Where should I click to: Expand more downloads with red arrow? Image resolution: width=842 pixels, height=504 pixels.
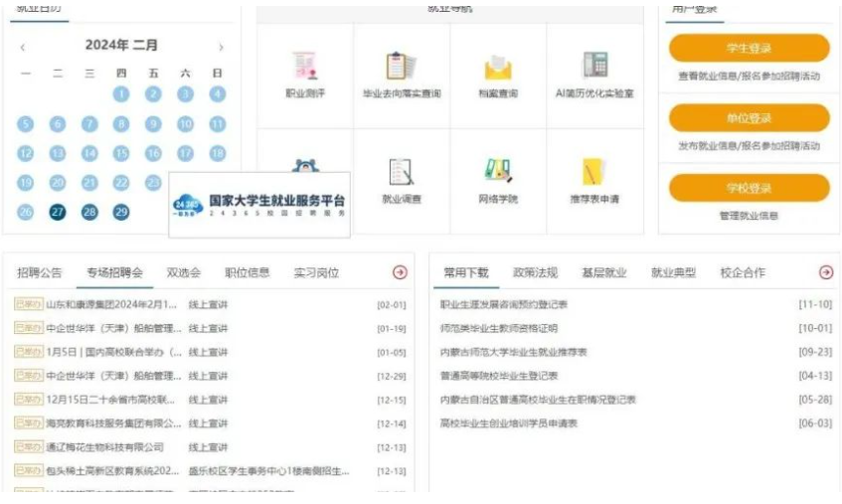coord(825,272)
